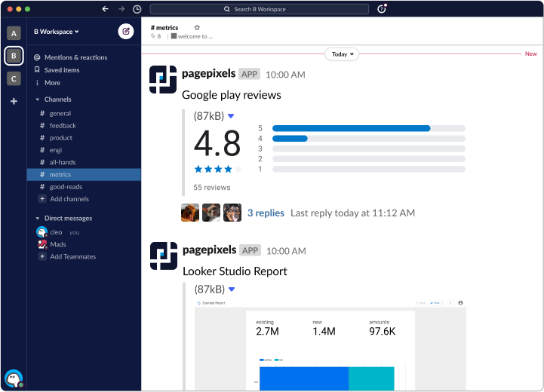
Task: Open the history clock icon
Action: [x=137, y=9]
